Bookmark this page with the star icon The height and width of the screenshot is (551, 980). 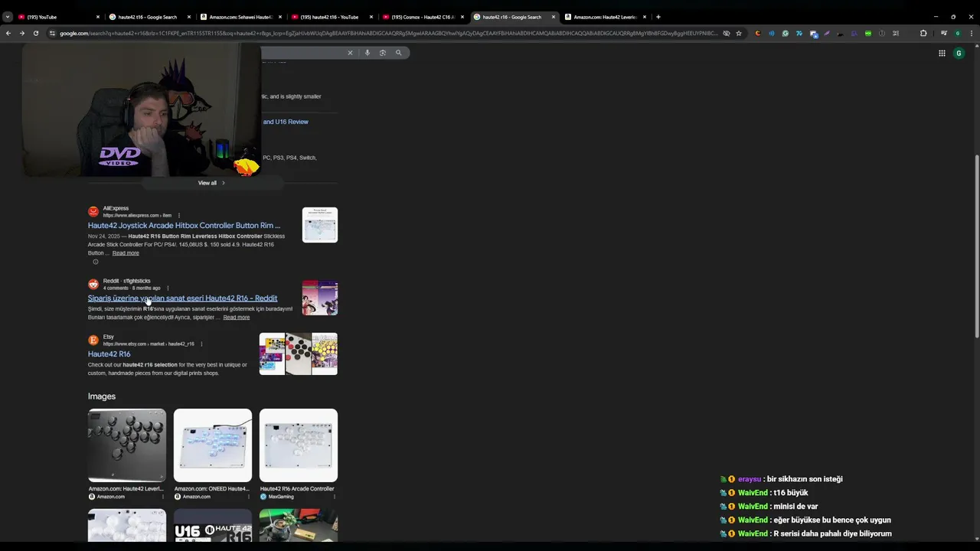(x=739, y=33)
